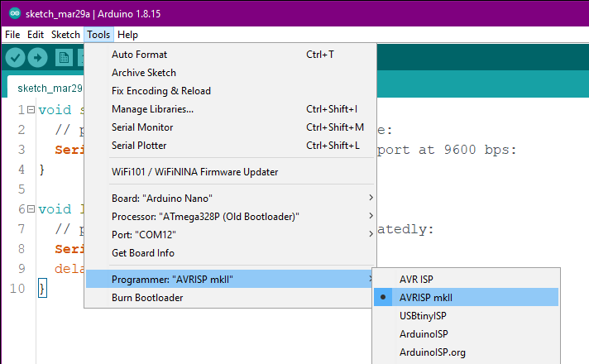Switch to the sketch_mar29a tab
Viewport: 589px width, 364px height.
[50, 88]
